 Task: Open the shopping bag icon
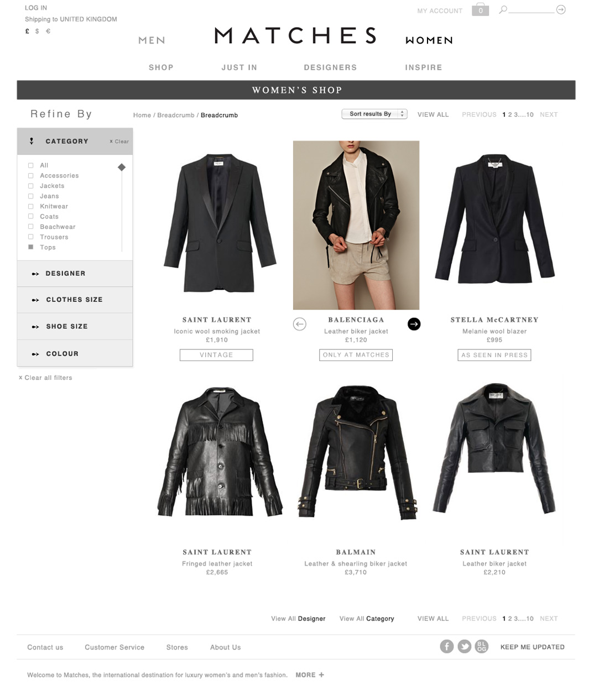point(480,10)
